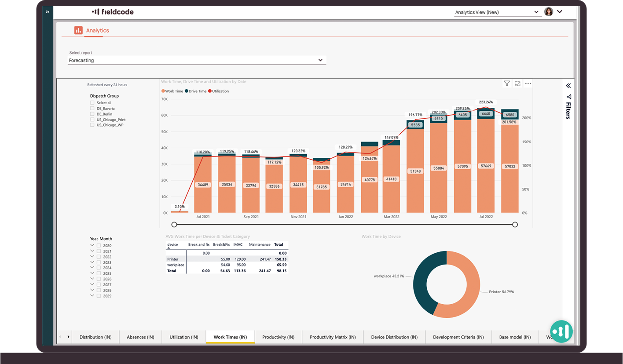Open the Select report Forecasting dropdown

click(197, 60)
